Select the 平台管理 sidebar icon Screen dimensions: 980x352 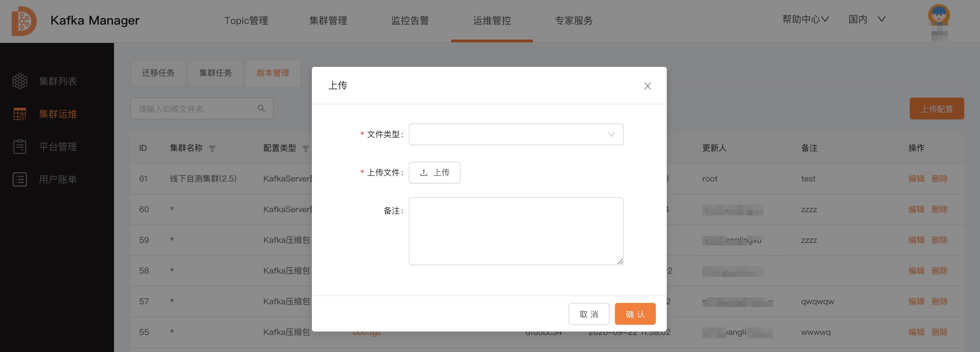click(20, 146)
